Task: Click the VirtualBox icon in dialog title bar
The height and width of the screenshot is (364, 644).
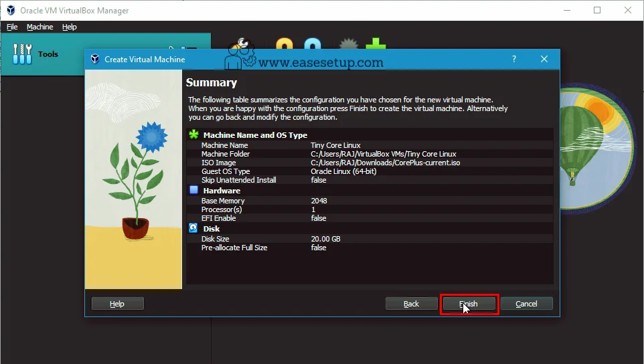Action: (95, 59)
